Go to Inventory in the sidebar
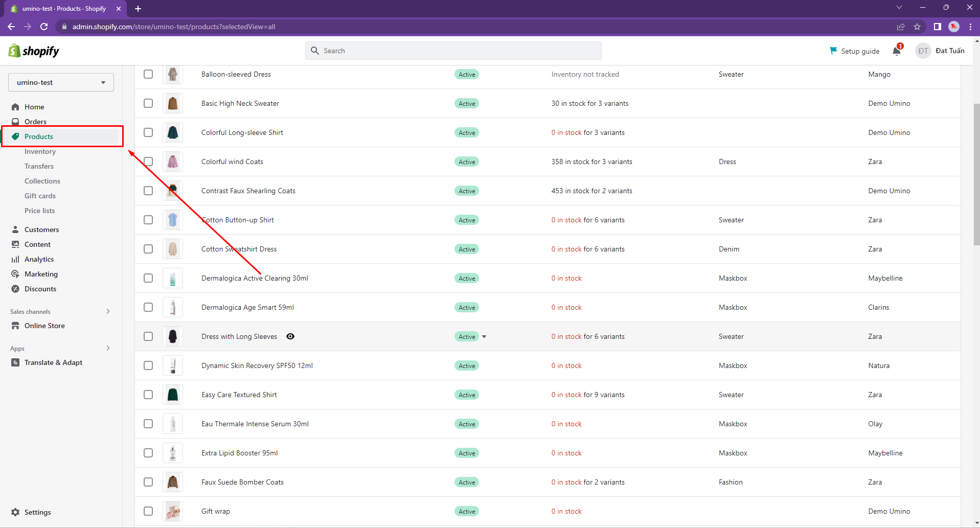 pos(40,151)
